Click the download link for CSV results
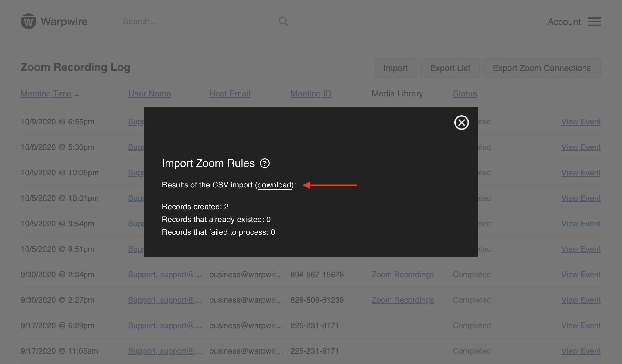 point(275,185)
